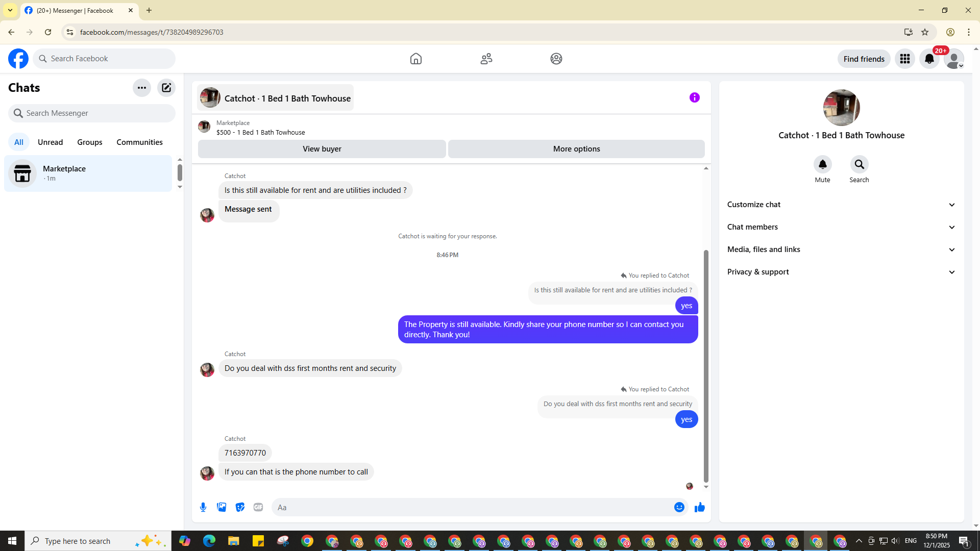The height and width of the screenshot is (551, 980).
Task: Record a voice clip with microphone icon
Action: (203, 507)
